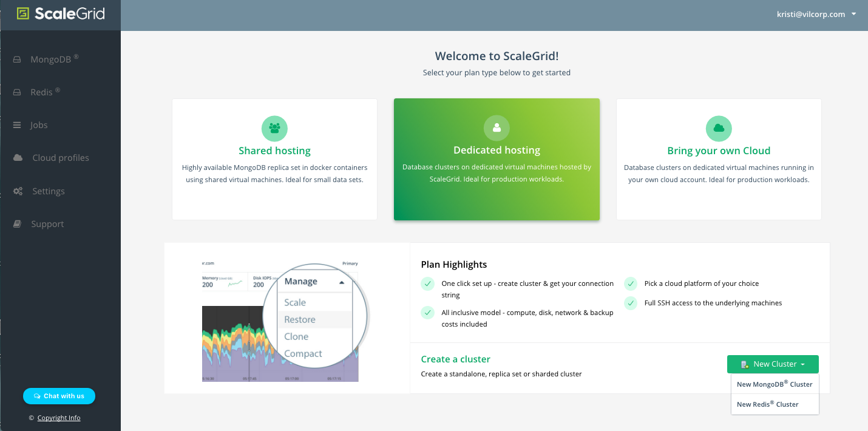Click the Jobs list icon
The image size is (868, 431).
(x=17, y=125)
